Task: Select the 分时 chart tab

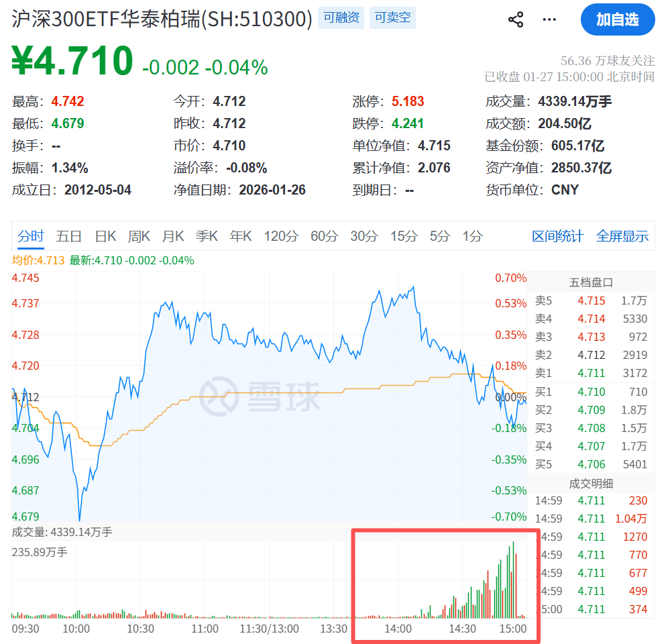Action: [x=31, y=236]
